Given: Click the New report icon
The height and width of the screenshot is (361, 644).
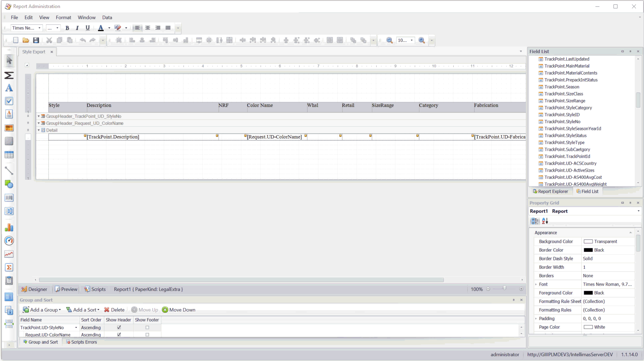Looking at the screenshot, I should [x=15, y=40].
